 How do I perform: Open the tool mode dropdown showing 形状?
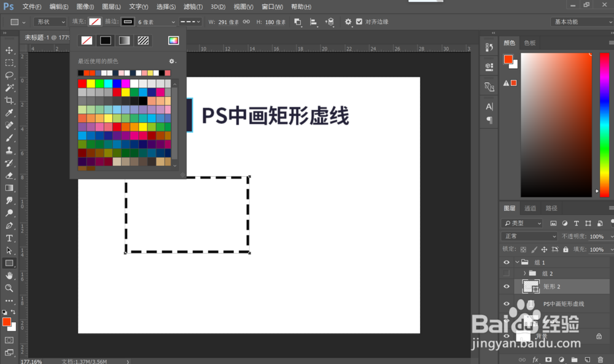click(49, 21)
